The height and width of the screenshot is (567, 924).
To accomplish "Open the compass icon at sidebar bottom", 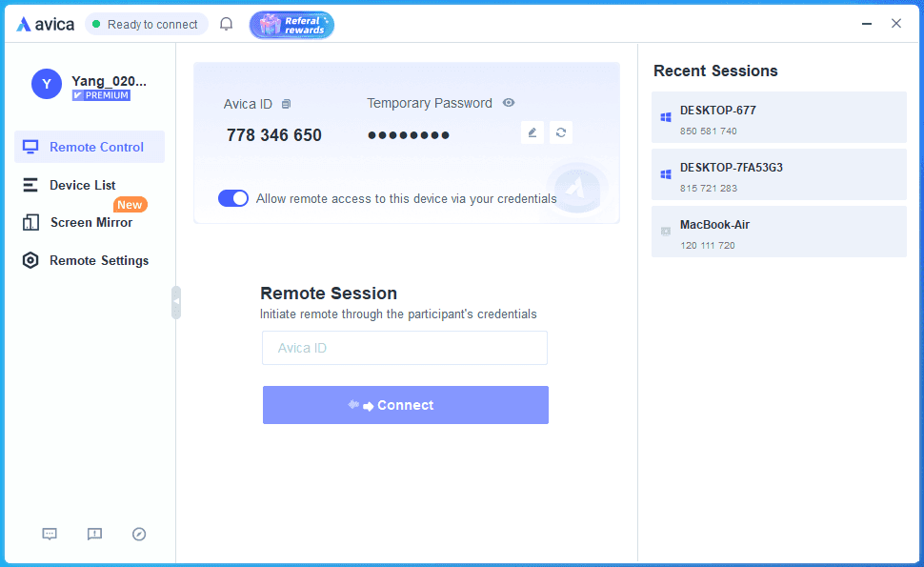I will coord(139,535).
